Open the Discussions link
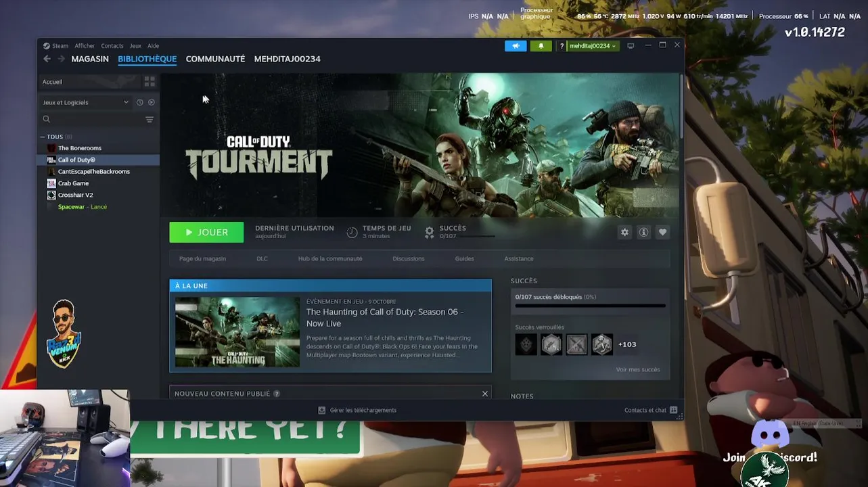The image size is (868, 487). (409, 258)
